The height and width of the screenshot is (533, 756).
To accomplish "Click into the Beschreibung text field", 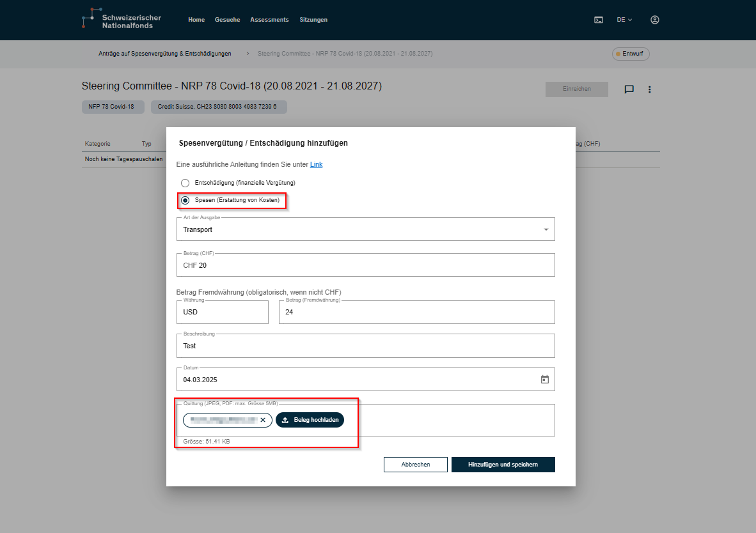I will (365, 346).
